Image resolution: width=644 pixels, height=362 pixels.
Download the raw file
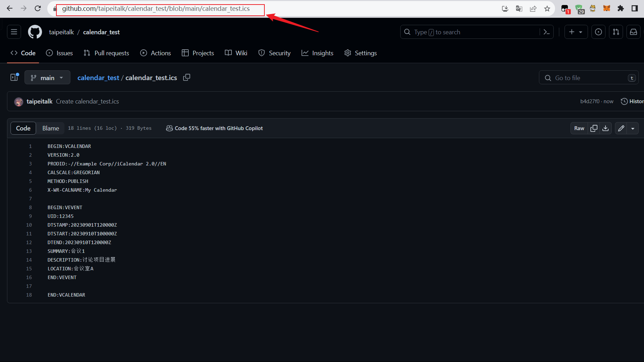605,128
